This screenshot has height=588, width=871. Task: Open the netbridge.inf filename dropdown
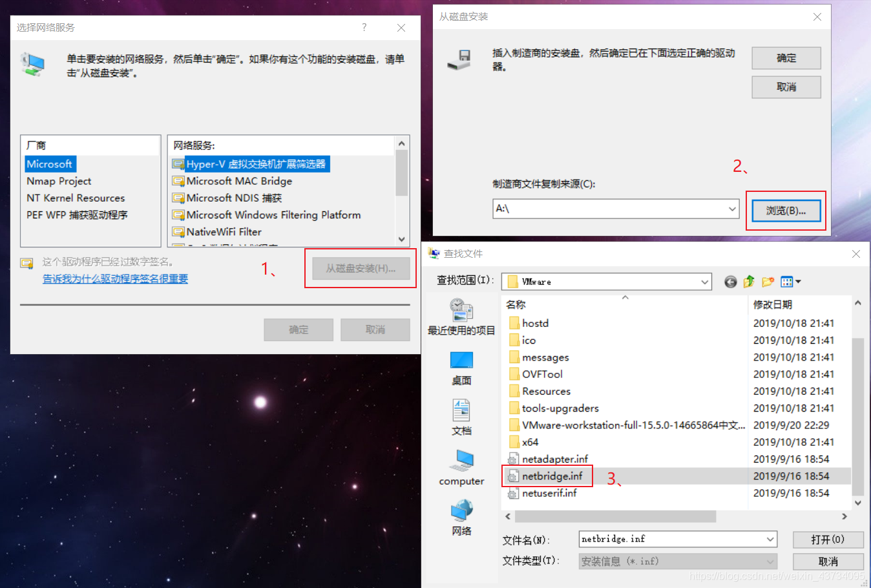[770, 539]
